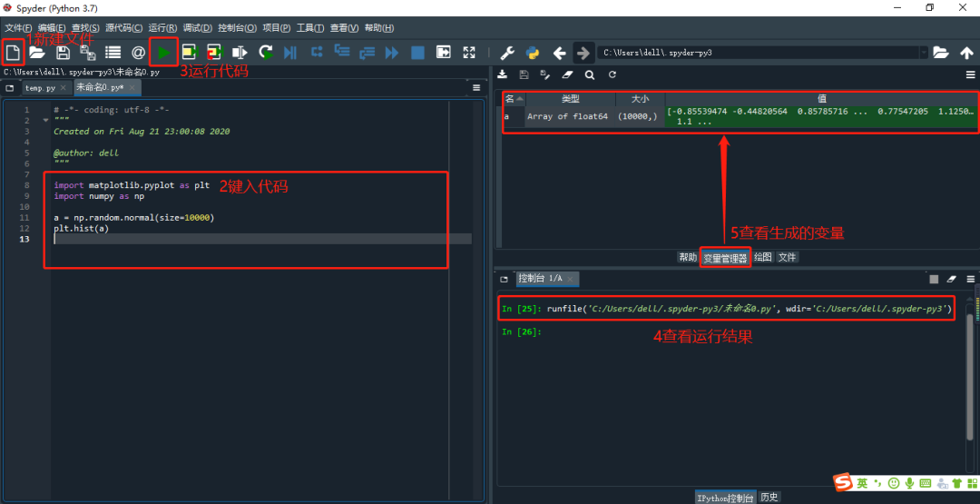Go to parent directory up arrow
The height and width of the screenshot is (504, 980).
(966, 54)
